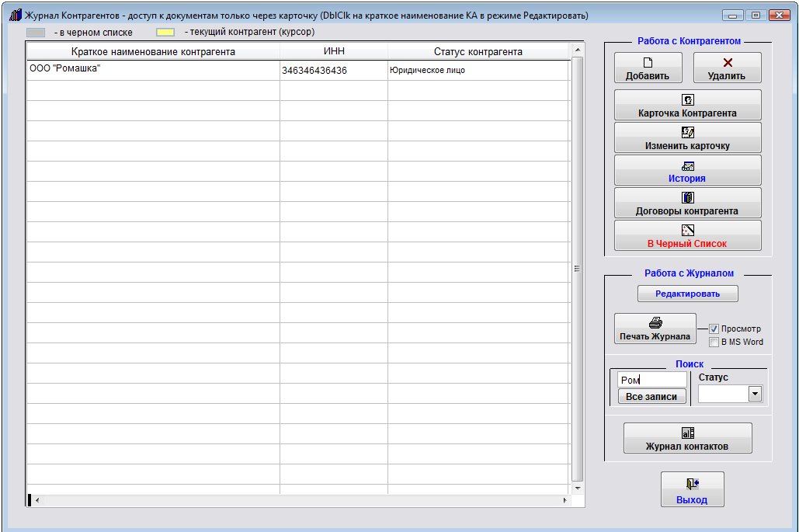Minimize the Журнал Контрагентов window
The height and width of the screenshot is (532, 799).
tap(732, 16)
